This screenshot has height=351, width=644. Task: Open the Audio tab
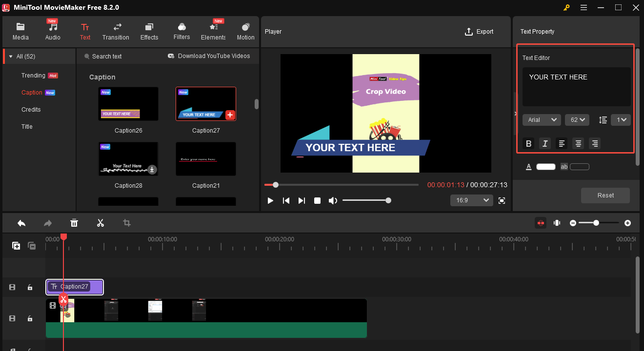(53, 31)
